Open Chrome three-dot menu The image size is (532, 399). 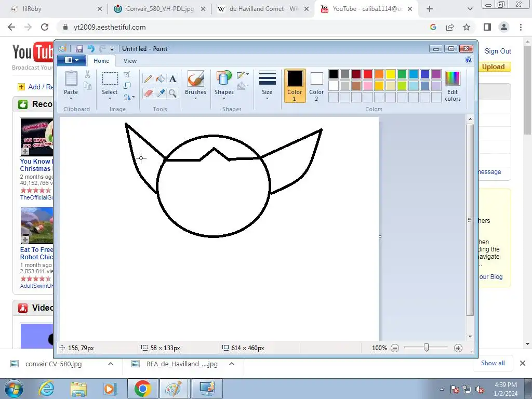pos(521,27)
